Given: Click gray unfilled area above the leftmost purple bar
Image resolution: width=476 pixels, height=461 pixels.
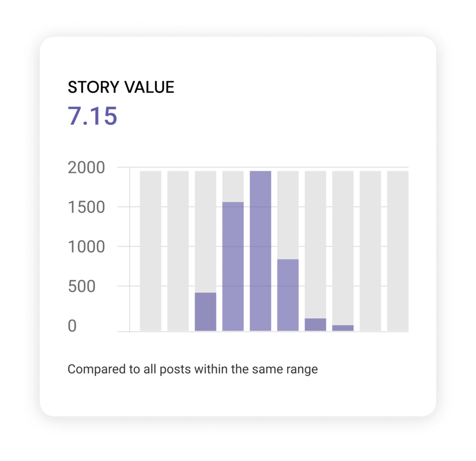Looking at the screenshot, I should pos(205,231).
